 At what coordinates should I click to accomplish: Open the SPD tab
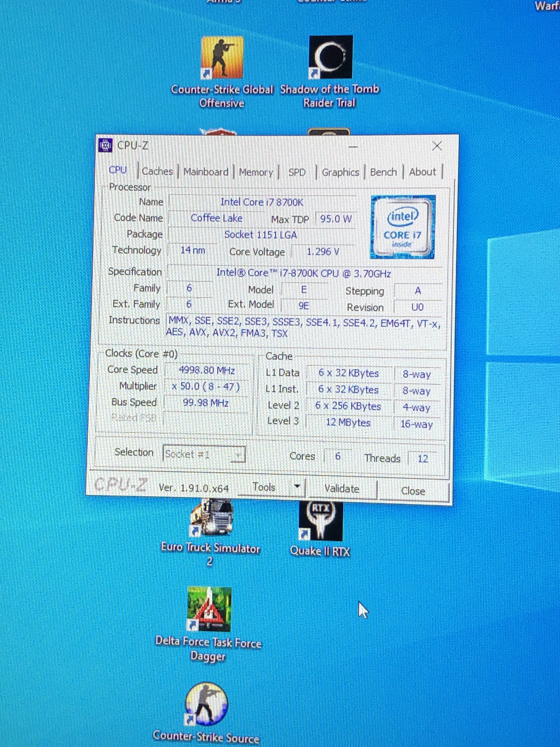[x=297, y=172]
